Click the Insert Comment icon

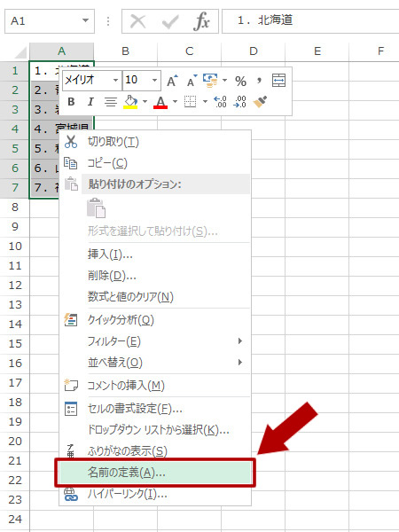pyautogui.click(x=71, y=385)
